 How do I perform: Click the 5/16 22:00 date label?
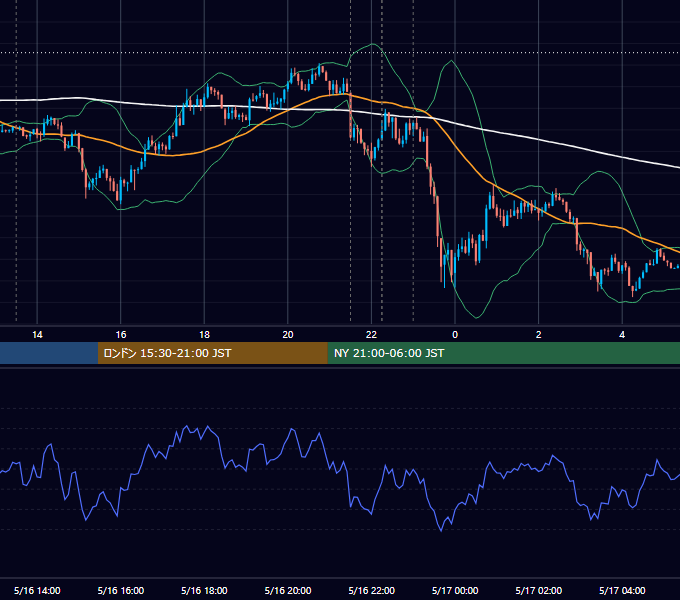coord(372,590)
